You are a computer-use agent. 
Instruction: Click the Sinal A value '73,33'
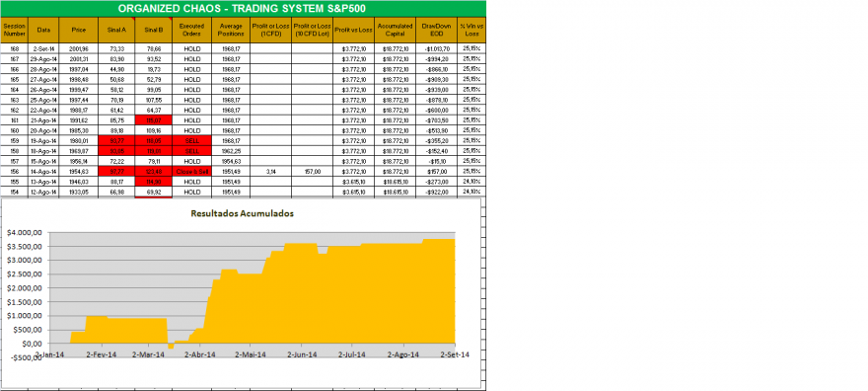[x=116, y=48]
